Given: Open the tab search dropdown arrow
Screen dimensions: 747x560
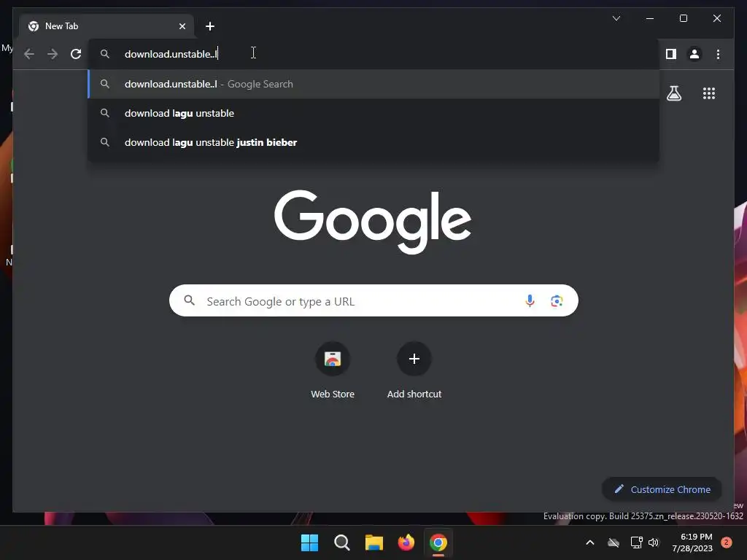Looking at the screenshot, I should (x=616, y=18).
